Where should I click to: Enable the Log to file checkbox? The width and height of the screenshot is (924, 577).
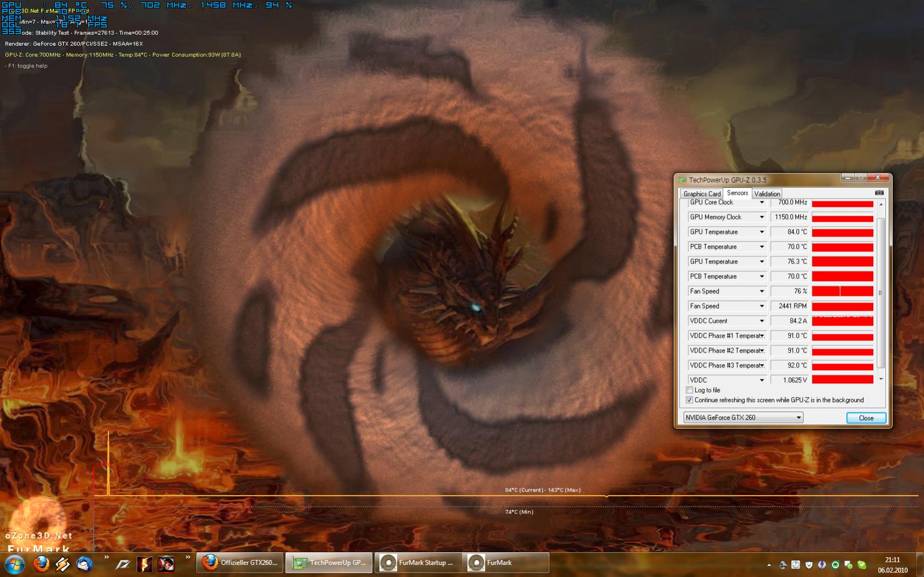(689, 390)
